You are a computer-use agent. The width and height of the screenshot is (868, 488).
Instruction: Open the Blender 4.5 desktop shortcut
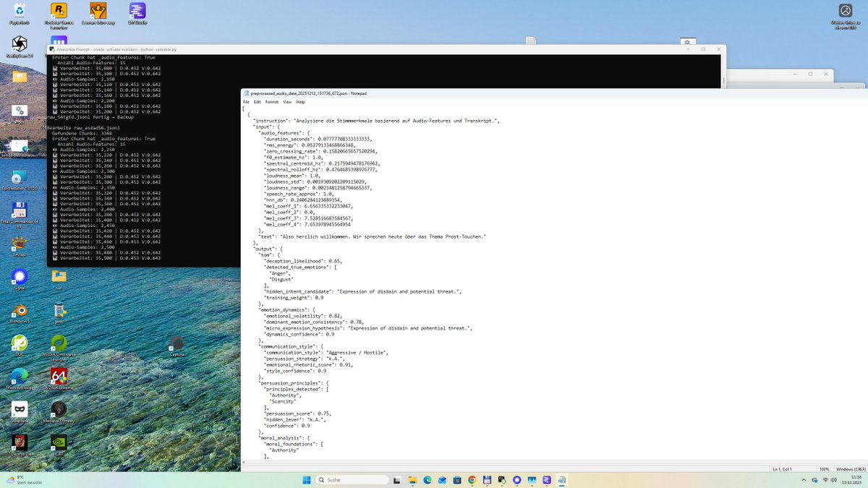coord(20,313)
